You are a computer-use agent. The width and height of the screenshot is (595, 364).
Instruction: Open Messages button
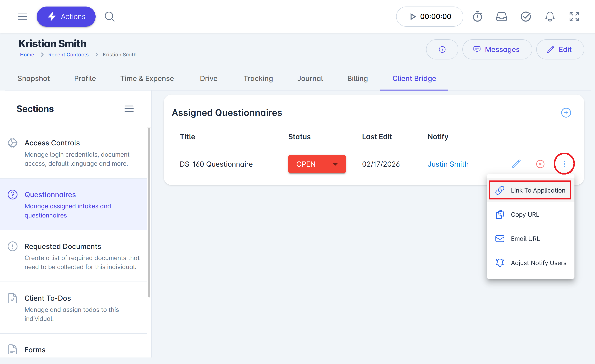click(x=497, y=49)
